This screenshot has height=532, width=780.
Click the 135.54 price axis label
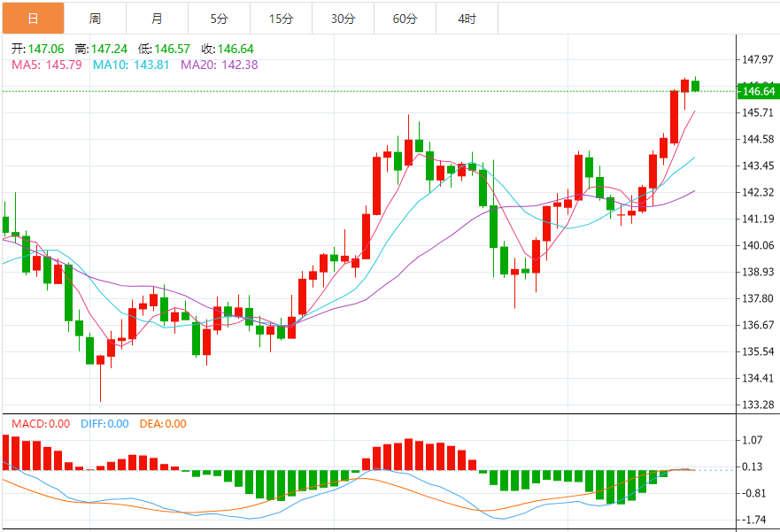tap(758, 351)
